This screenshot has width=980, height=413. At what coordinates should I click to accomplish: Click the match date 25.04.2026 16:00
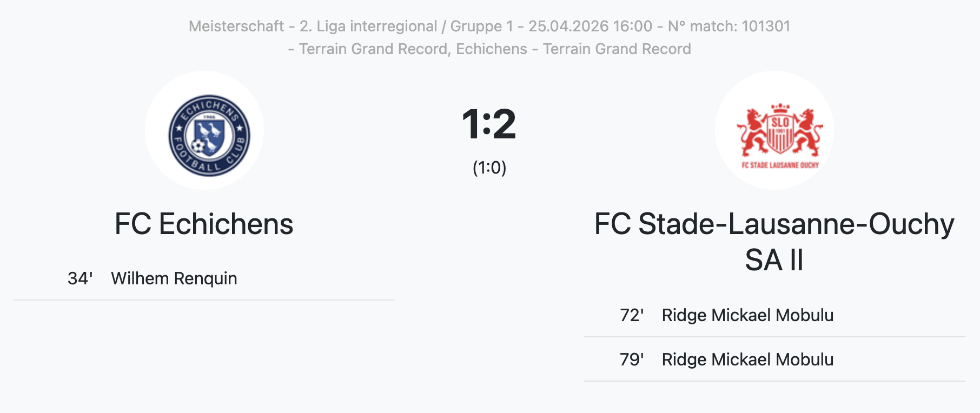590,26
